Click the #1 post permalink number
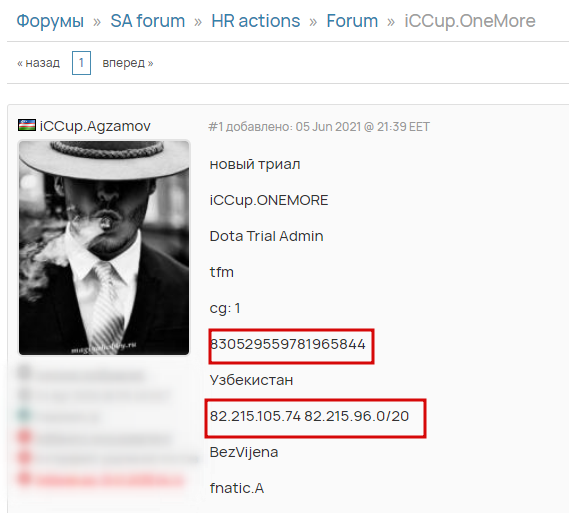The height and width of the screenshot is (513, 569). [216, 127]
